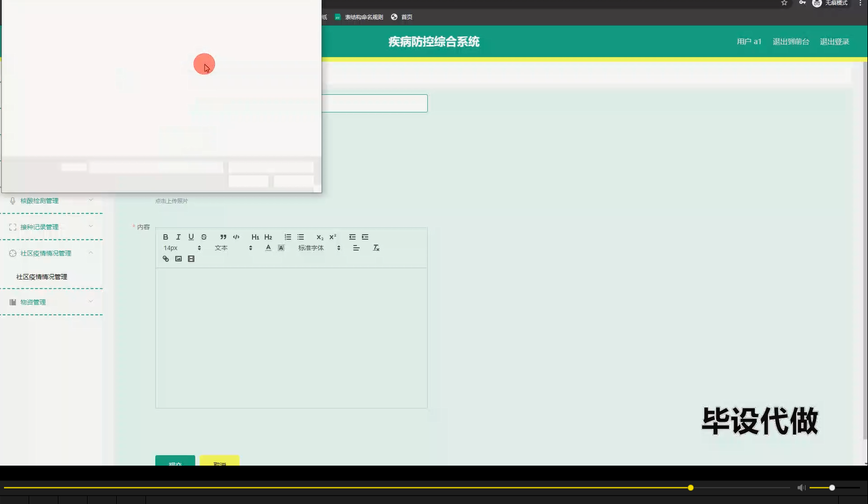Mute the video with the speaker icon
The width and height of the screenshot is (868, 504).
point(801,487)
